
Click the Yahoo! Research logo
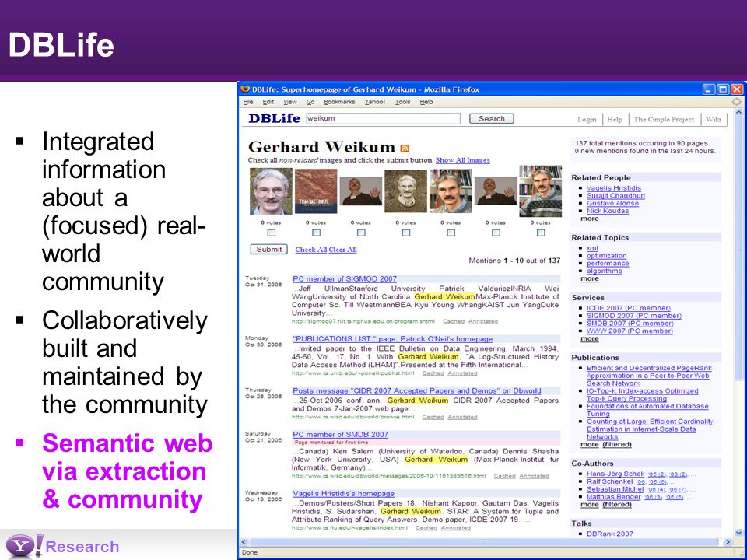click(x=62, y=546)
